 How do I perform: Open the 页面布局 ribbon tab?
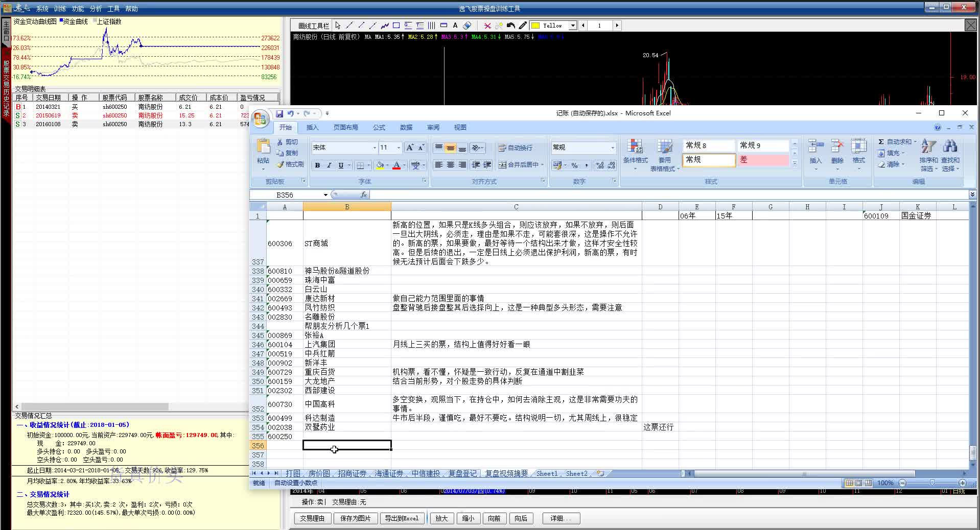(345, 128)
